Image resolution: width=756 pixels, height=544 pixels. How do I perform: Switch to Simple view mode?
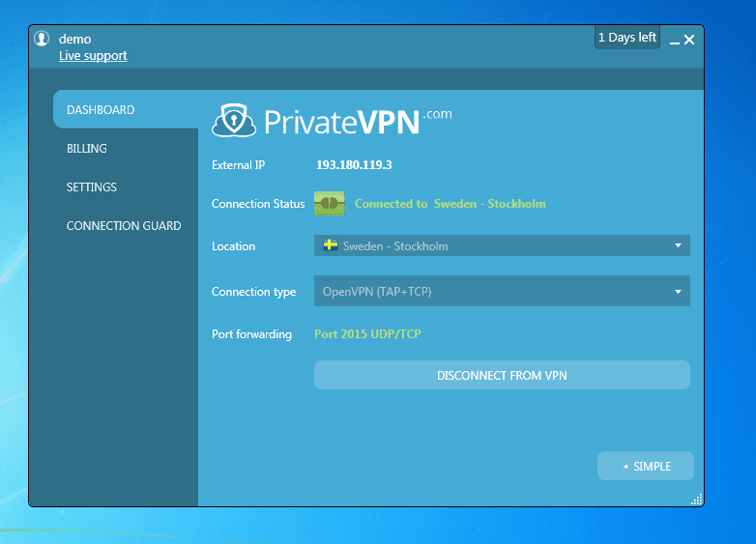[646, 467]
